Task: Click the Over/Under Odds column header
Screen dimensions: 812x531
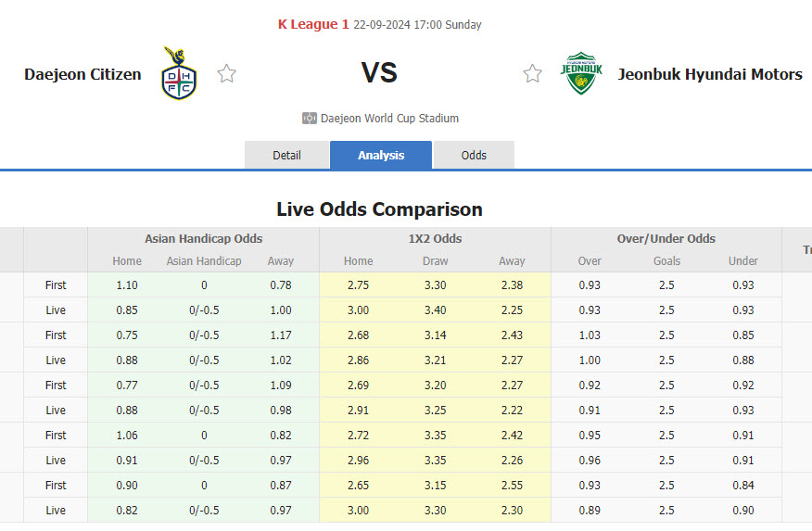Action: pos(666,238)
